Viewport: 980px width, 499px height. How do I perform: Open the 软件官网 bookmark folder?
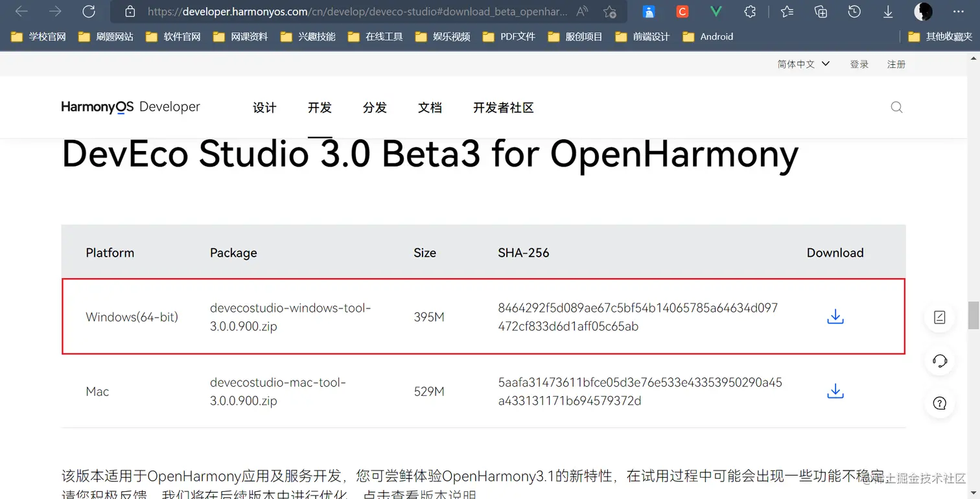[174, 37]
